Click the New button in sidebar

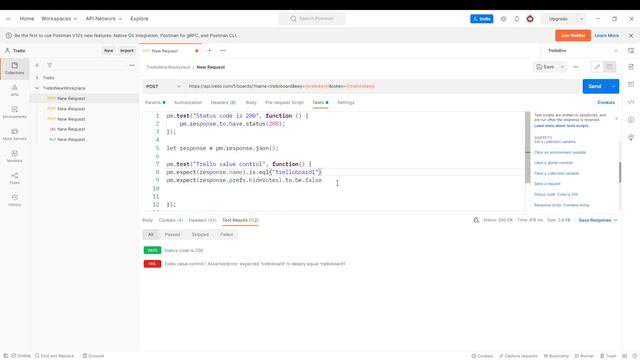(109, 51)
